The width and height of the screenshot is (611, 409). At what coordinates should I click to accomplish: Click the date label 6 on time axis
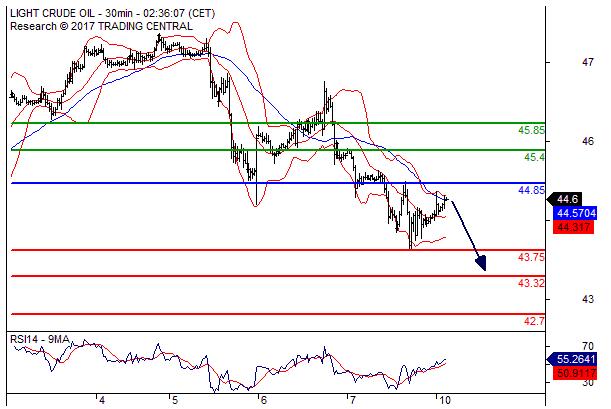[x=263, y=400]
